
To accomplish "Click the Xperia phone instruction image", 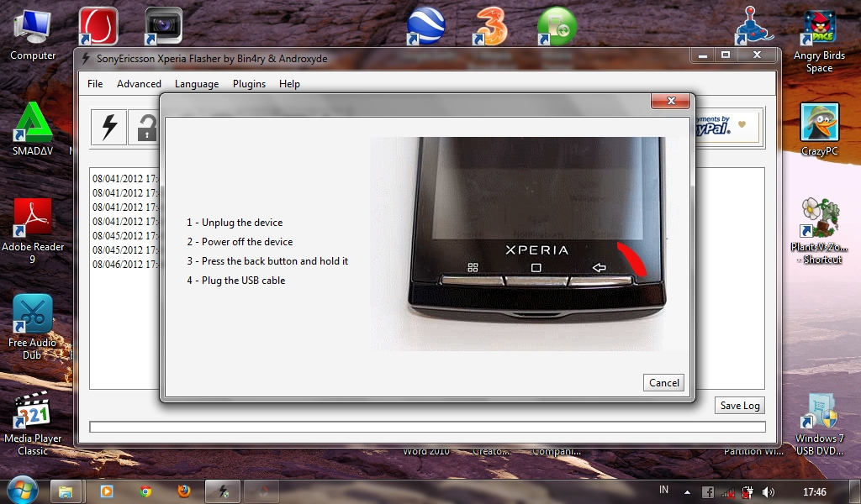I will pos(530,244).
